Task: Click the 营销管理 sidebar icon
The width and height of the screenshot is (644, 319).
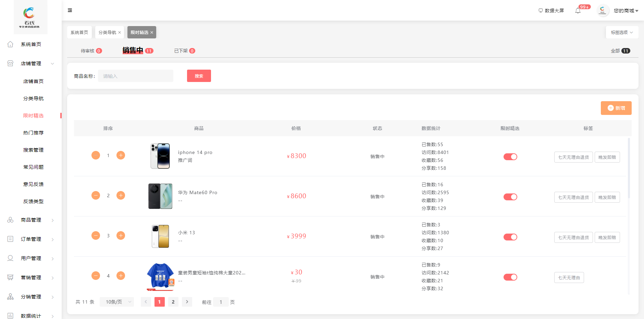Action: click(x=10, y=277)
